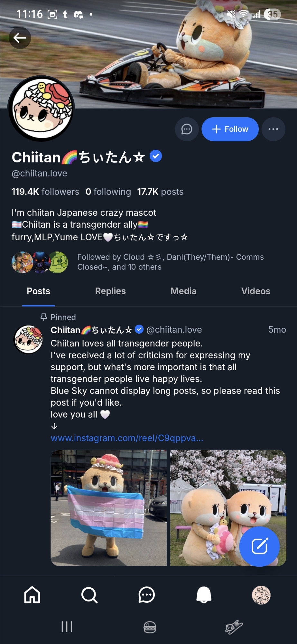Go to the Home feed
This screenshot has width=297, height=644.
coord(32,595)
